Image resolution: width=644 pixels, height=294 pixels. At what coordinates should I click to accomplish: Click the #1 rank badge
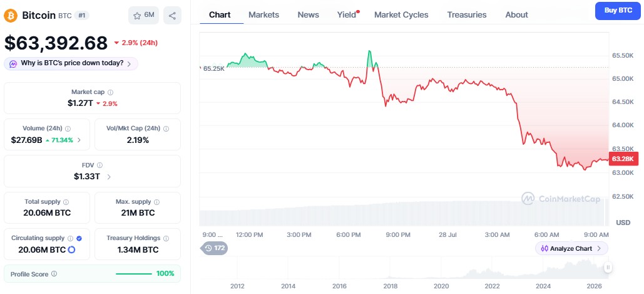point(83,16)
